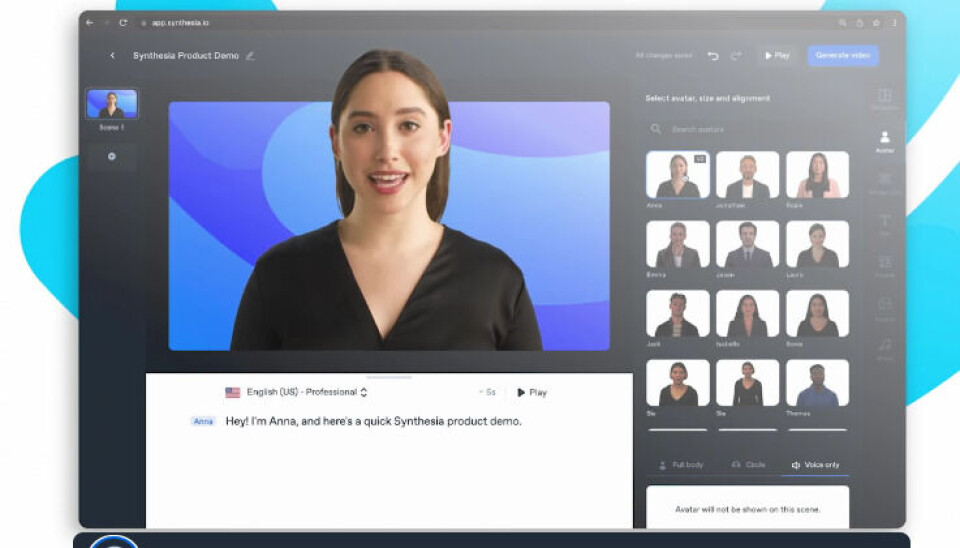
Task: Click the search magnifier in avatars
Action: pyautogui.click(x=656, y=129)
